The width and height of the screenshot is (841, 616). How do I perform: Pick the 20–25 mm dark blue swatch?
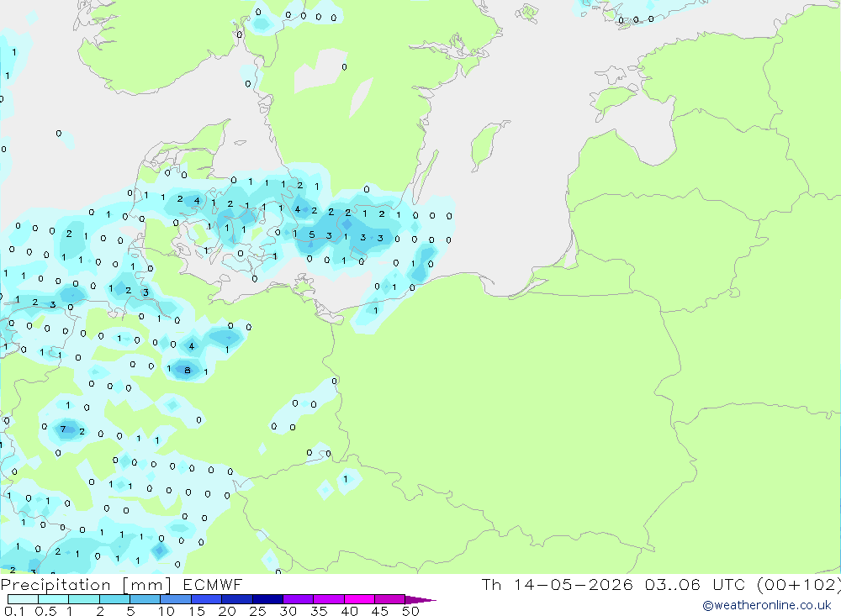[x=236, y=599]
